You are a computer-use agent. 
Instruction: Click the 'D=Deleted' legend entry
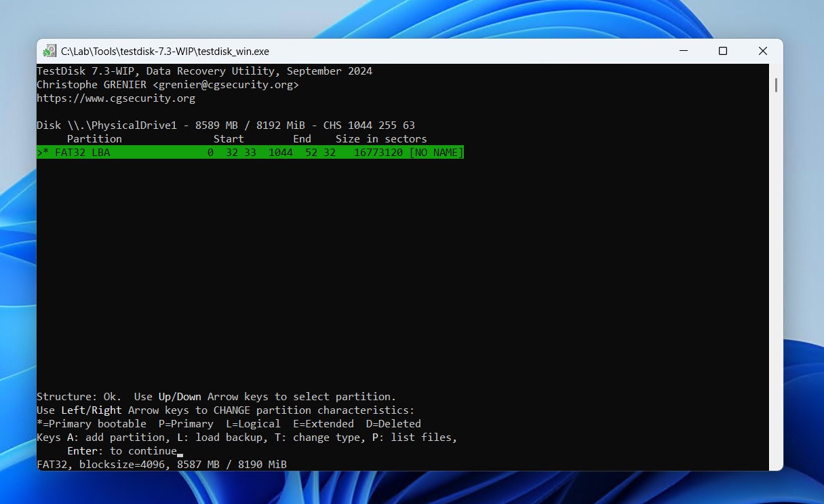point(393,424)
